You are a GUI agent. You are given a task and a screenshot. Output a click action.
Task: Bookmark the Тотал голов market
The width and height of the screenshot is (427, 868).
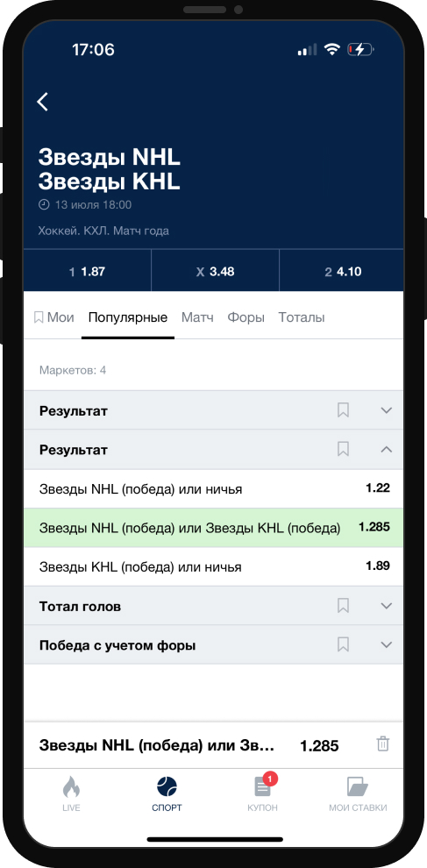(x=344, y=606)
